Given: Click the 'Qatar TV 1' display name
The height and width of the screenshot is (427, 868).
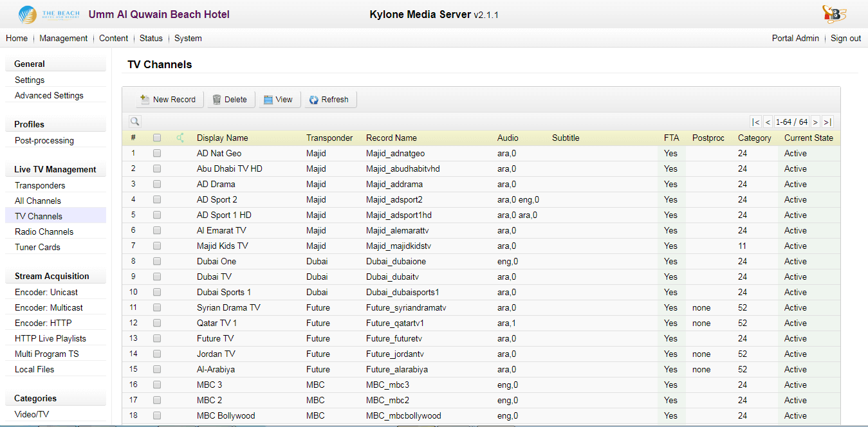Looking at the screenshot, I should tap(217, 323).
